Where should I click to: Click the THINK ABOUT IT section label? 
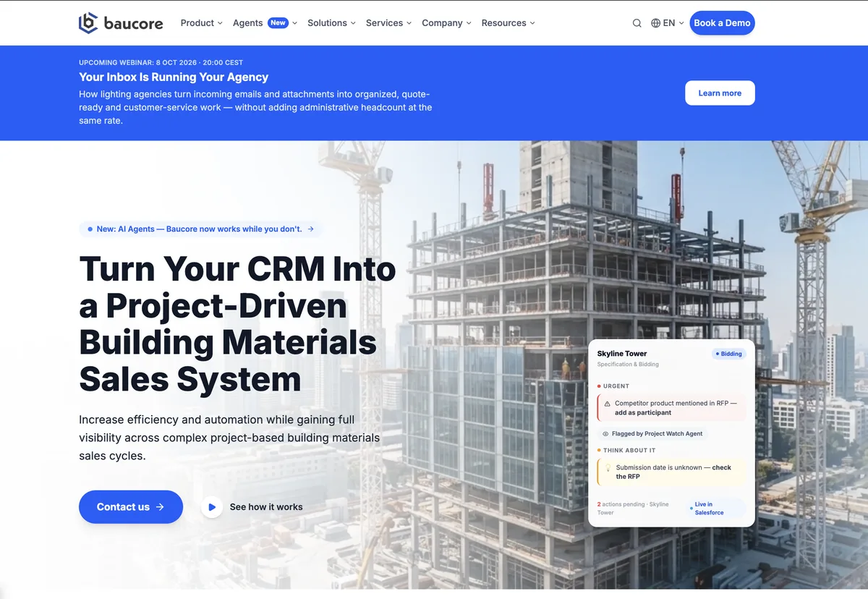pos(626,451)
